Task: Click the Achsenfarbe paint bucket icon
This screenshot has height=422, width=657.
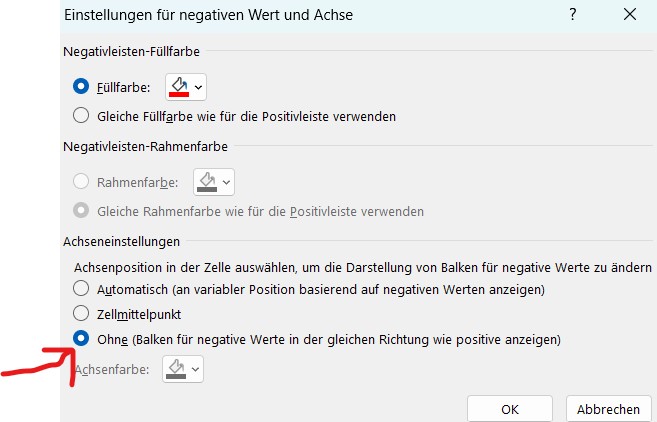Action: coord(176,367)
